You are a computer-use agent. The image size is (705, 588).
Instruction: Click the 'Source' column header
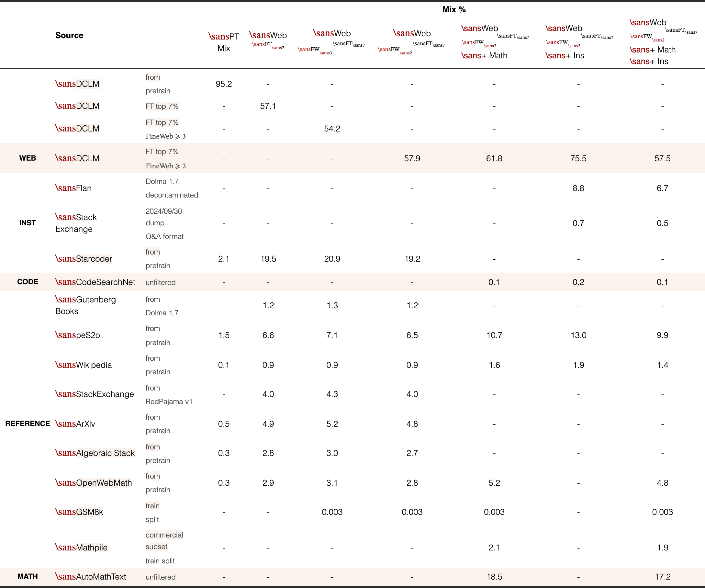(x=69, y=35)
